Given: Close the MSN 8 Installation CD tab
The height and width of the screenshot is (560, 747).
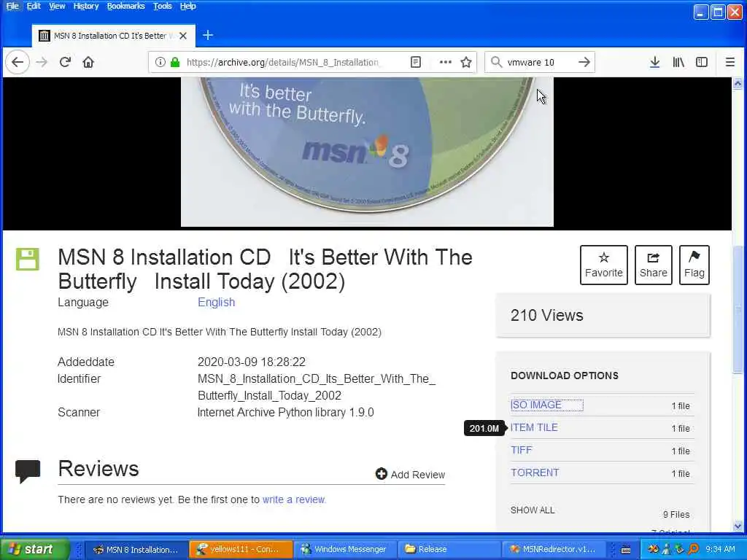Looking at the screenshot, I should pos(183,36).
